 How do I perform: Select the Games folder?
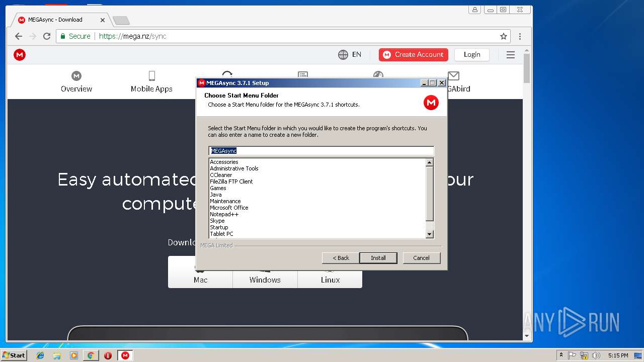click(218, 188)
